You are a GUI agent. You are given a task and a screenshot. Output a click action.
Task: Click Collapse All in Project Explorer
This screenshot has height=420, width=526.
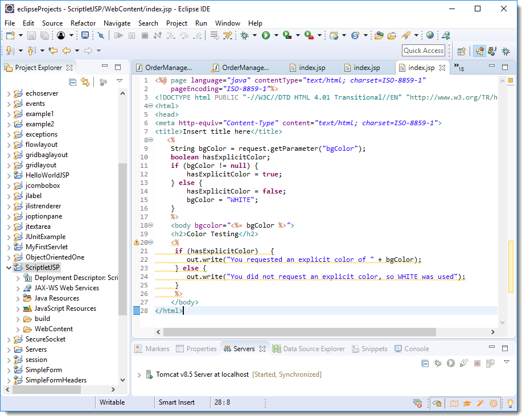click(x=72, y=82)
